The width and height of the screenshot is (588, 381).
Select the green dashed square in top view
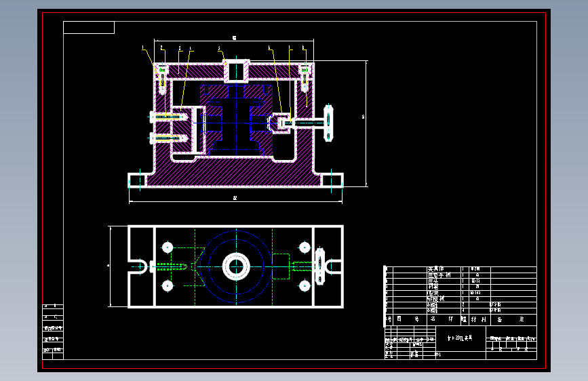[x=281, y=266]
